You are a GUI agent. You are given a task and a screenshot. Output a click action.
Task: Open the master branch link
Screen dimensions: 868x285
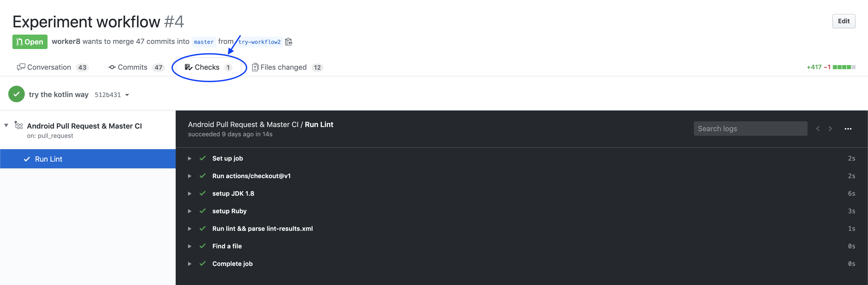(204, 42)
